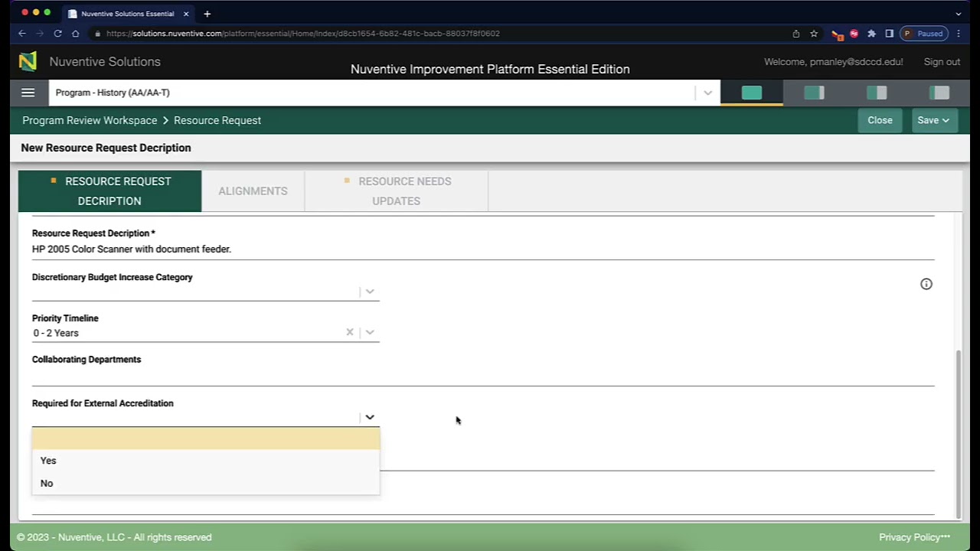980x551 pixels.
Task: Open the Chrome three-dot menu
Action: 959,34
